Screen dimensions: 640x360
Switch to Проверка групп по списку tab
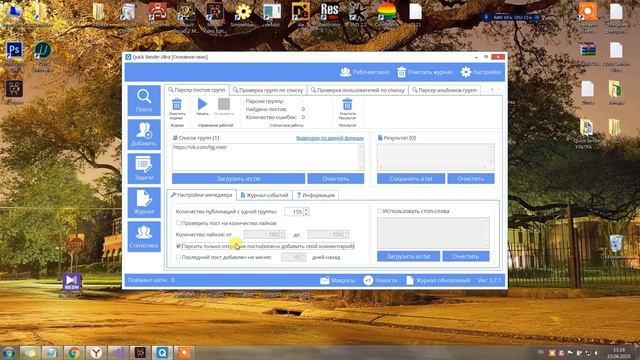point(268,90)
